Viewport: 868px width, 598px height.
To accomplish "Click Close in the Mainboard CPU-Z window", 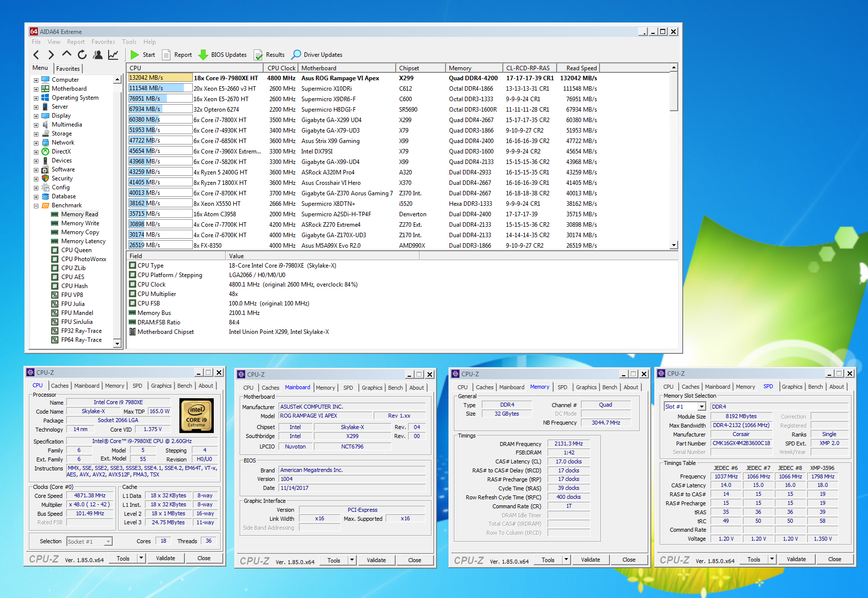I will click(415, 560).
